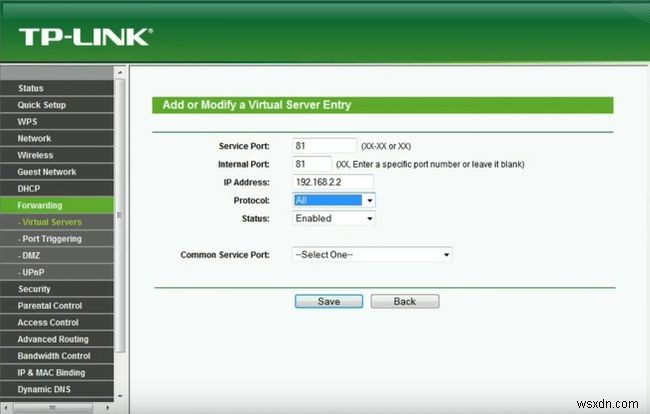
Task: Save the virtual server entry
Action: point(329,301)
